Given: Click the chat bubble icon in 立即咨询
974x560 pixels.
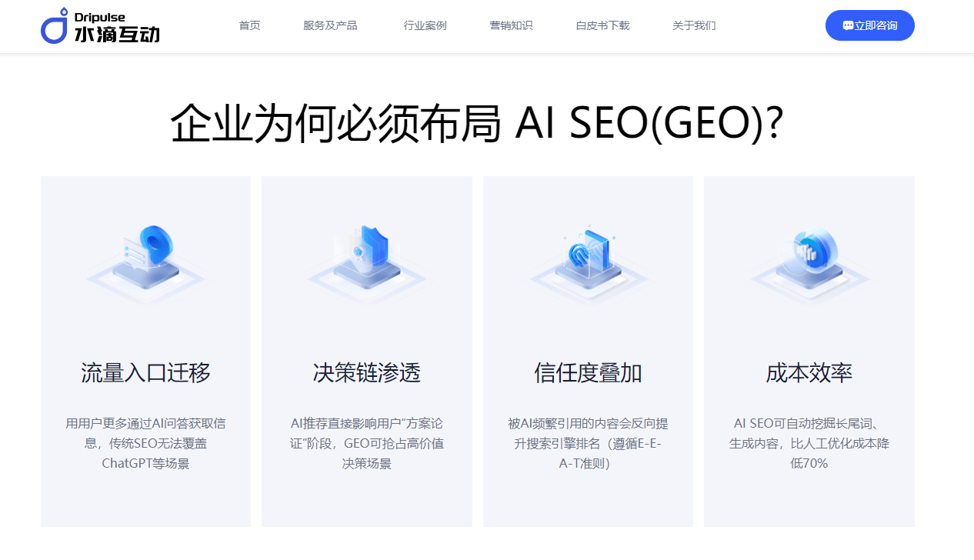Looking at the screenshot, I should (848, 25).
